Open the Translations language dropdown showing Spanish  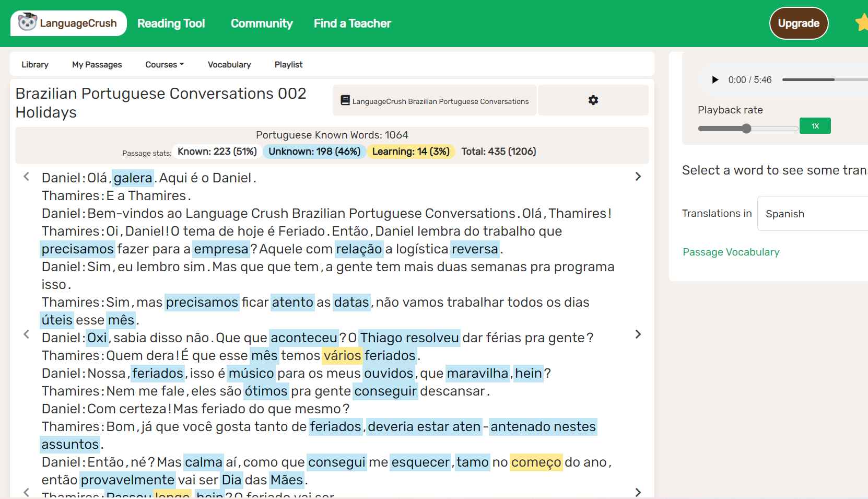tap(812, 214)
